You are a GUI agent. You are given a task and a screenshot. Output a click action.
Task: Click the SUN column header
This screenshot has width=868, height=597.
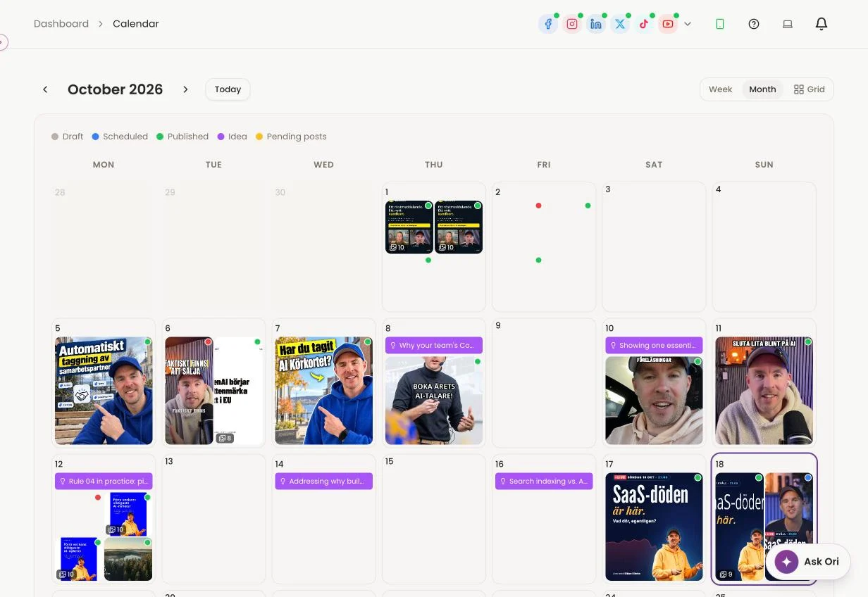[764, 165]
